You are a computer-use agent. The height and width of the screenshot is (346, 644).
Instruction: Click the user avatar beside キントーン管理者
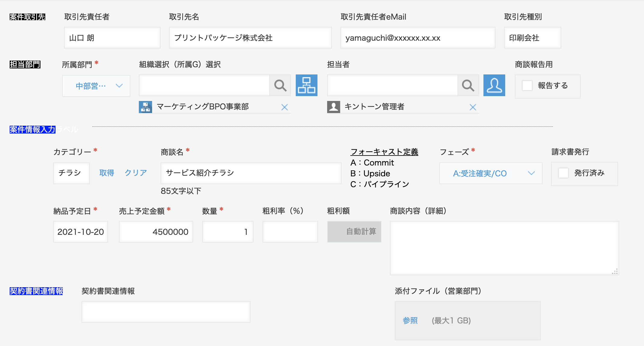[x=333, y=107]
